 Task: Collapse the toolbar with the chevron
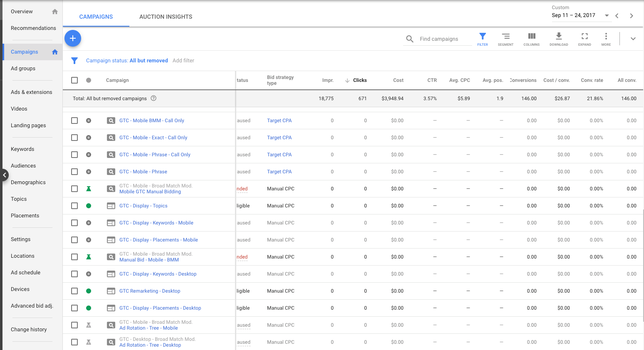[633, 39]
